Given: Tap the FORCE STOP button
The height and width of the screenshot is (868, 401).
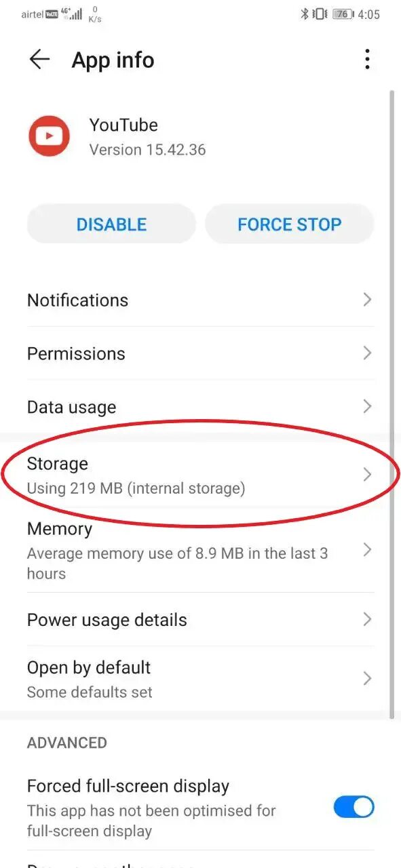Looking at the screenshot, I should click(x=289, y=224).
